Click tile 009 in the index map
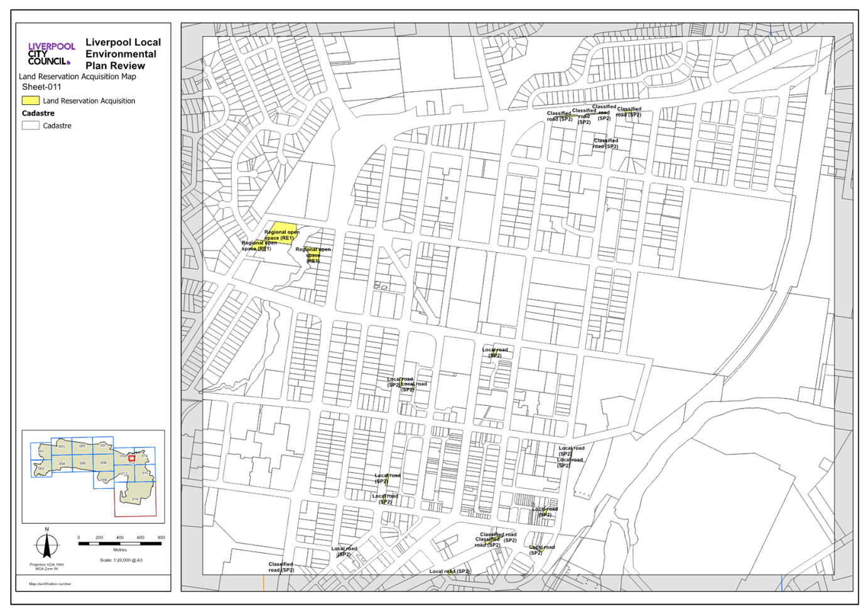Image resolution: width=868 pixels, height=614 pixels. (x=104, y=480)
